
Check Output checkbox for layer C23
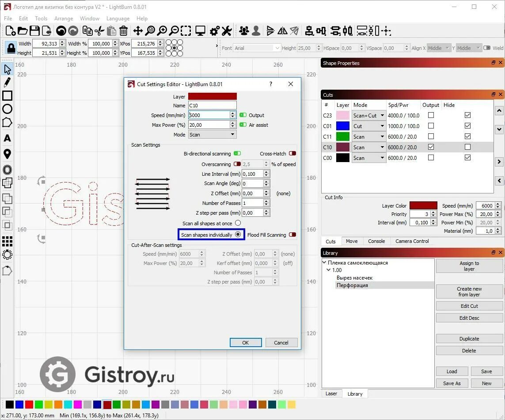point(431,115)
